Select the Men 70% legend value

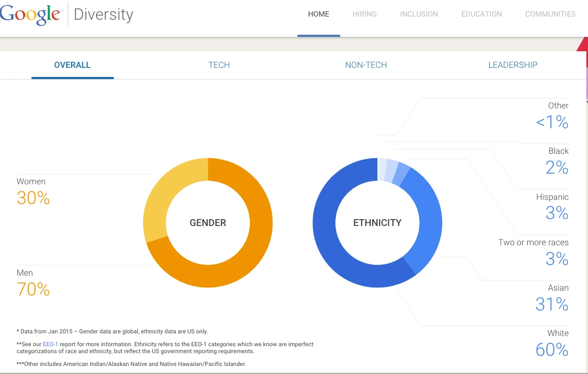[33, 289]
